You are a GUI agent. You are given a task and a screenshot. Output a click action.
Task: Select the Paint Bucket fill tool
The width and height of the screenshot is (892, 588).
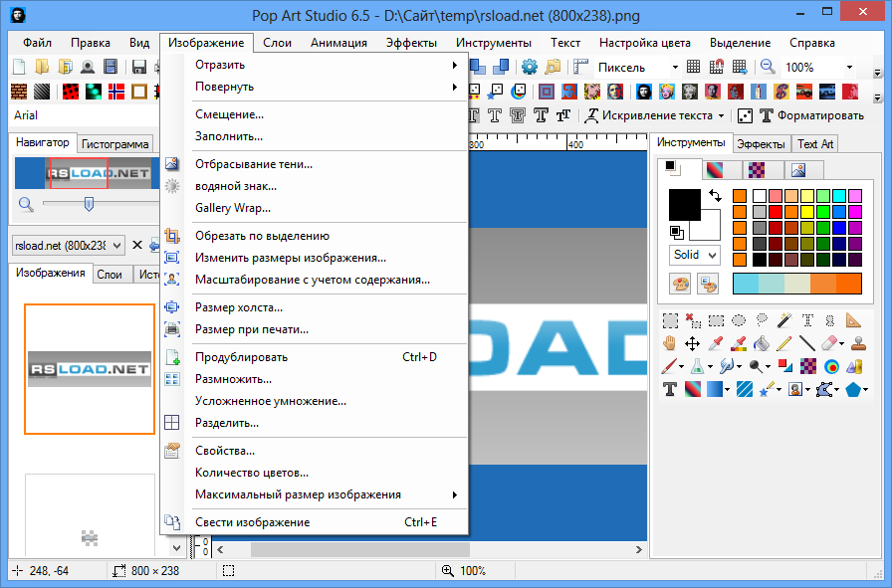[x=762, y=343]
